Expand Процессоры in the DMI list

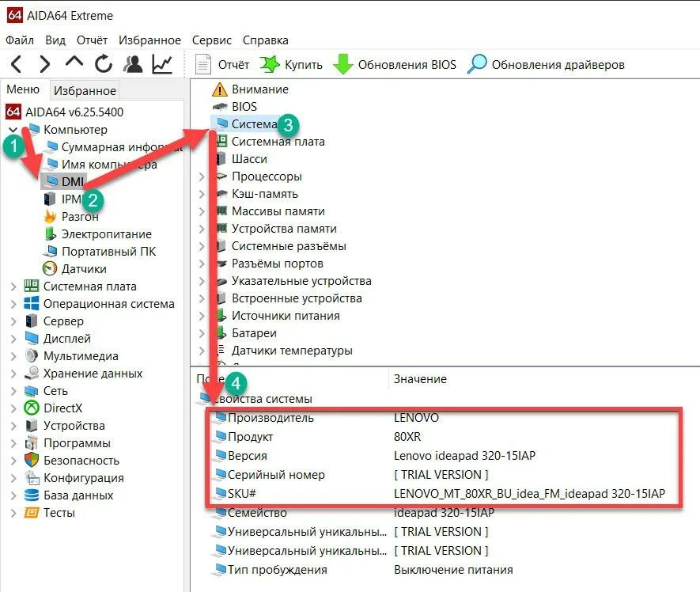point(202,176)
